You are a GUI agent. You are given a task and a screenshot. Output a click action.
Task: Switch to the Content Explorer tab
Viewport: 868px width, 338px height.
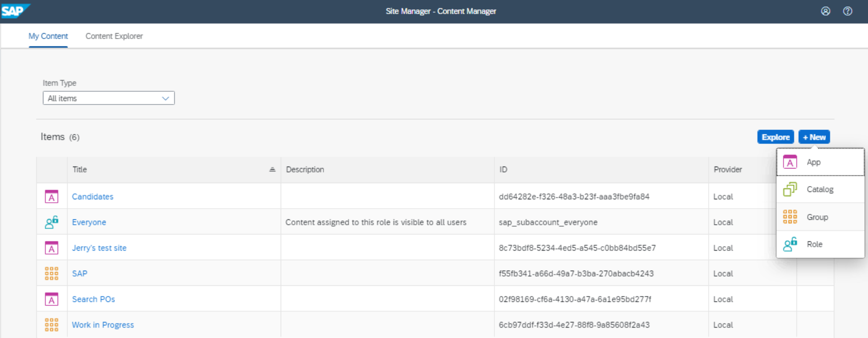click(114, 36)
